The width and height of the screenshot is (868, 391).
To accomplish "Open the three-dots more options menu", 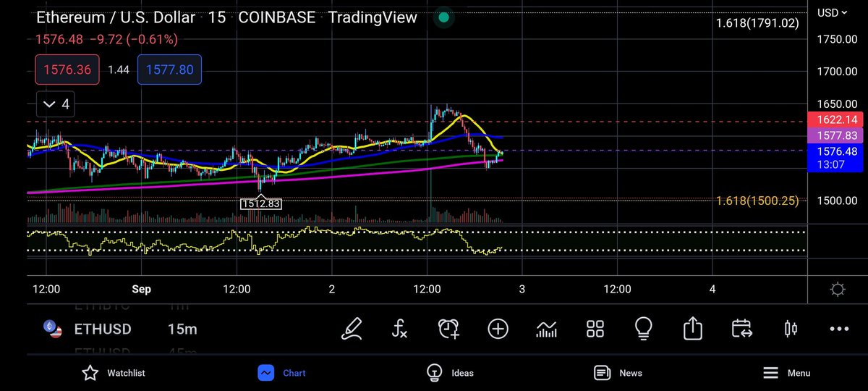I will [x=839, y=329].
